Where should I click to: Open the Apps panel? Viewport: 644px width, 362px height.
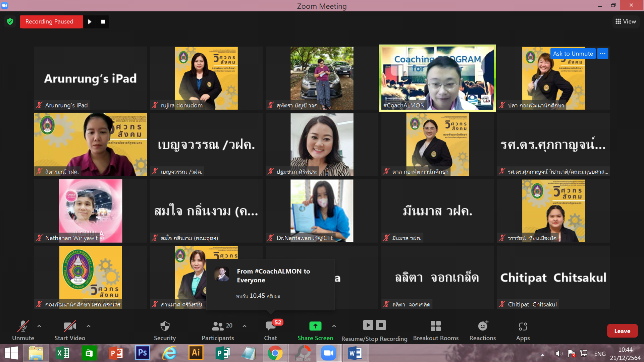pyautogui.click(x=523, y=330)
